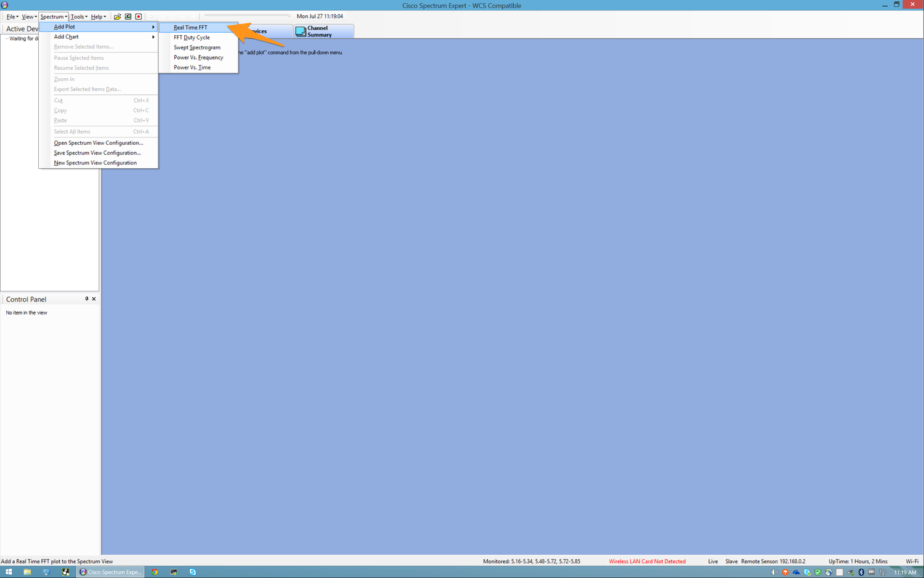924x578 pixels.
Task: Click the OneDrive cloud tray icon
Action: (796, 572)
